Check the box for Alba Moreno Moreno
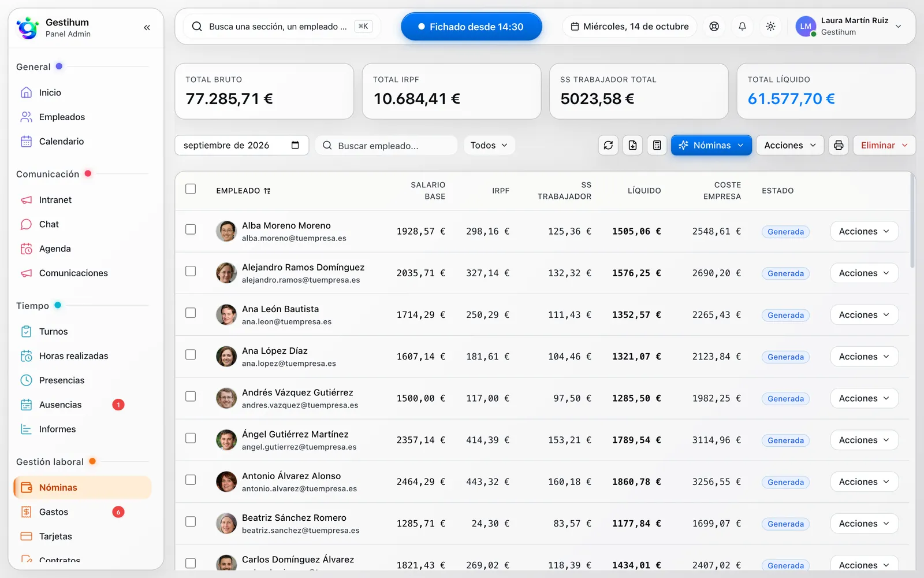 [x=191, y=229]
